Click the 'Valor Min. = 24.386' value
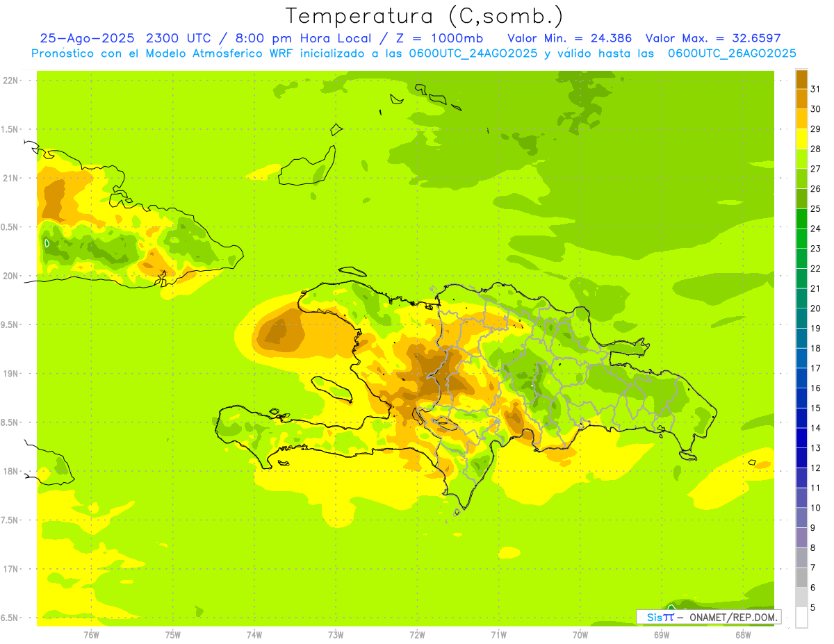This screenshot has height=644, width=834. 570,38
